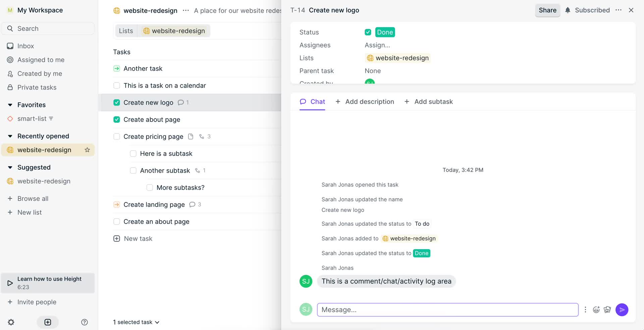The width and height of the screenshot is (644, 330).
Task: Check Create pricing page checkbox
Action: click(x=116, y=136)
